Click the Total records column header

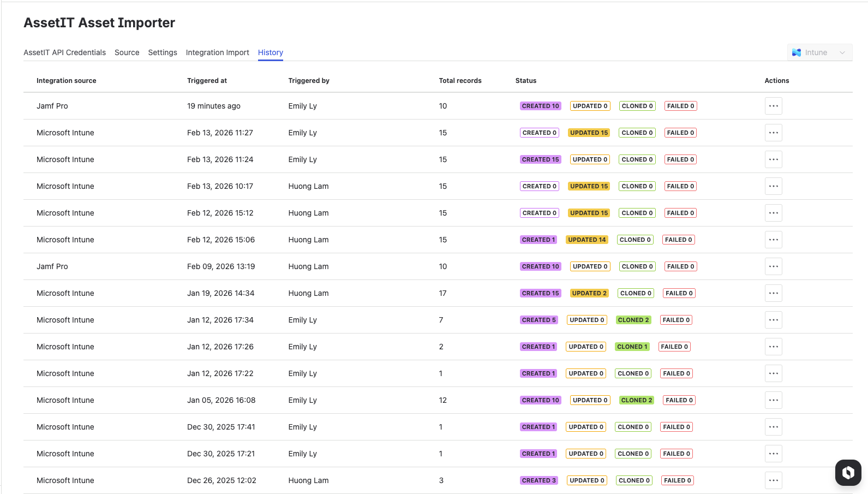(x=460, y=81)
